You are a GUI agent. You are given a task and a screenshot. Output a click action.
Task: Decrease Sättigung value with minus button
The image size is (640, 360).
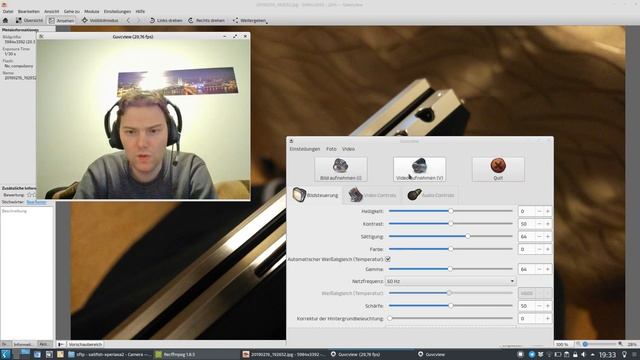point(539,236)
